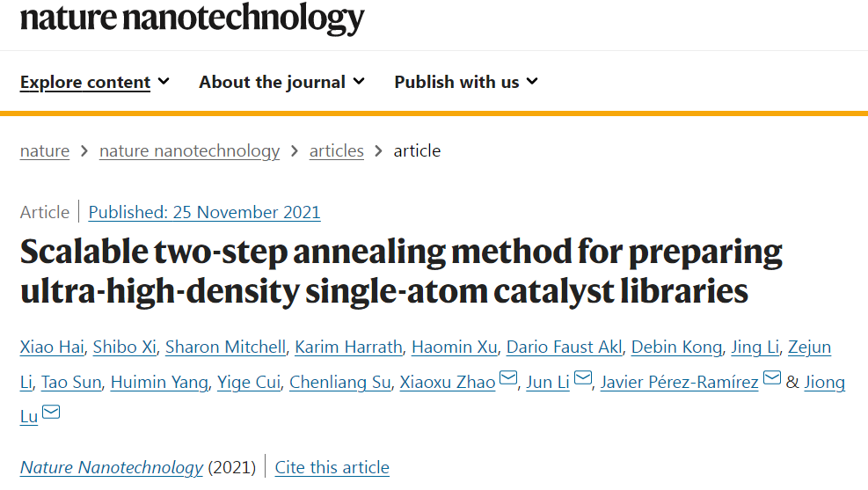Click Nature Nanotechnology journal citation link

click(x=112, y=467)
